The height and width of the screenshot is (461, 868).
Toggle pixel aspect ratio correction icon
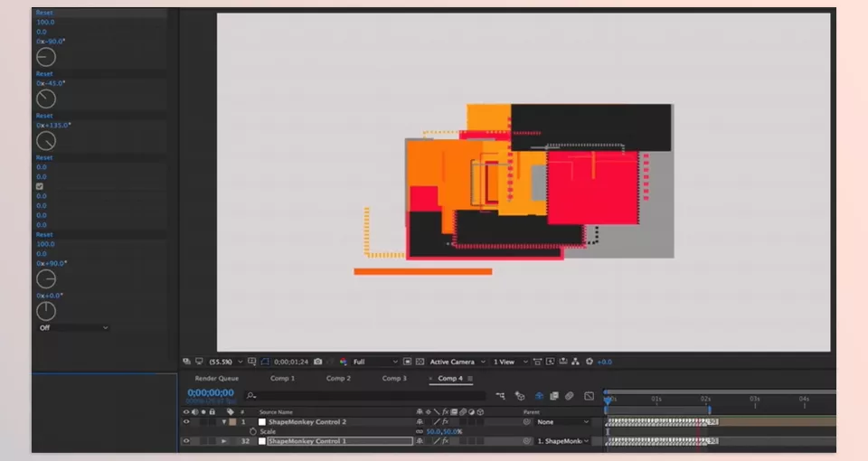click(x=537, y=362)
